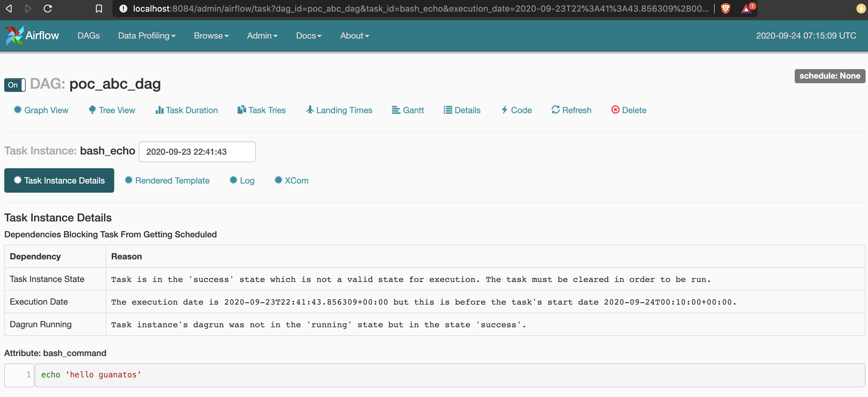This screenshot has height=397, width=868.
Task: Go to DAGs in navbar
Action: click(x=89, y=36)
